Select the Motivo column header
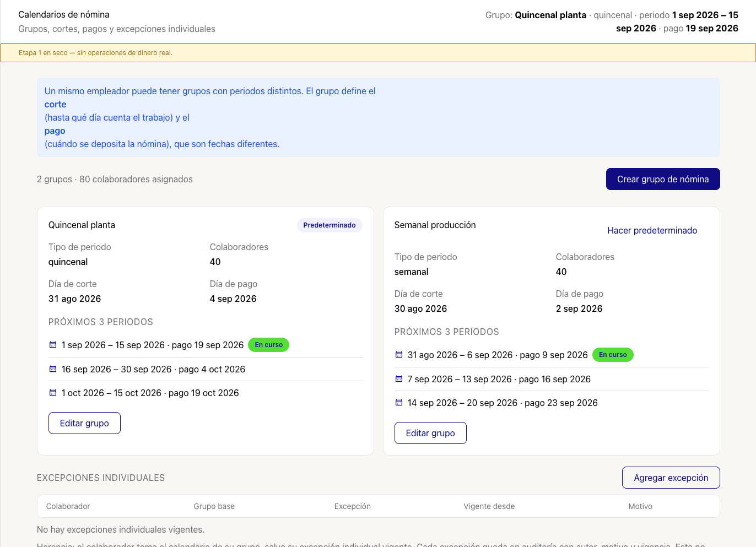Screen dimensions: 756x547 (640, 506)
